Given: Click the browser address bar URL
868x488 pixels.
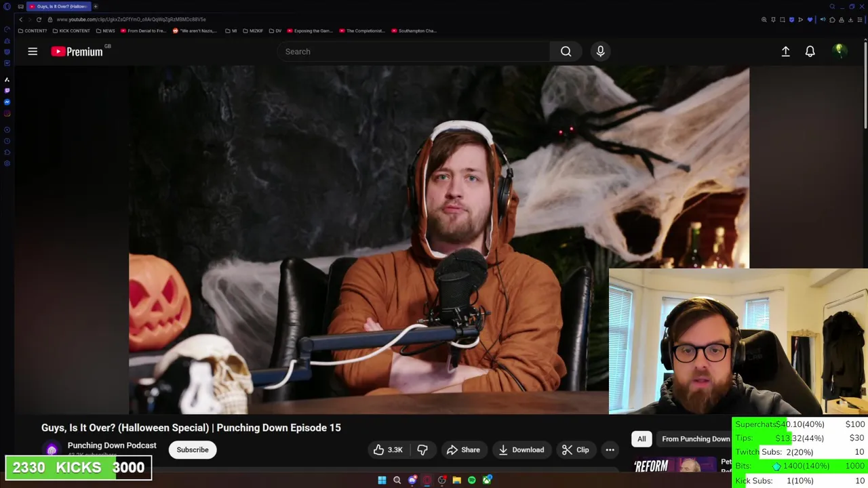Looking at the screenshot, I should [131, 20].
